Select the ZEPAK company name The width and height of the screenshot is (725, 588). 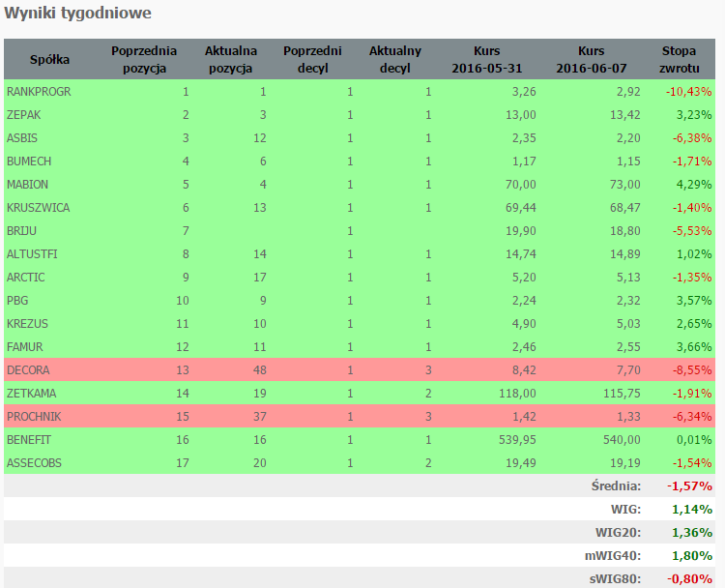point(23,115)
